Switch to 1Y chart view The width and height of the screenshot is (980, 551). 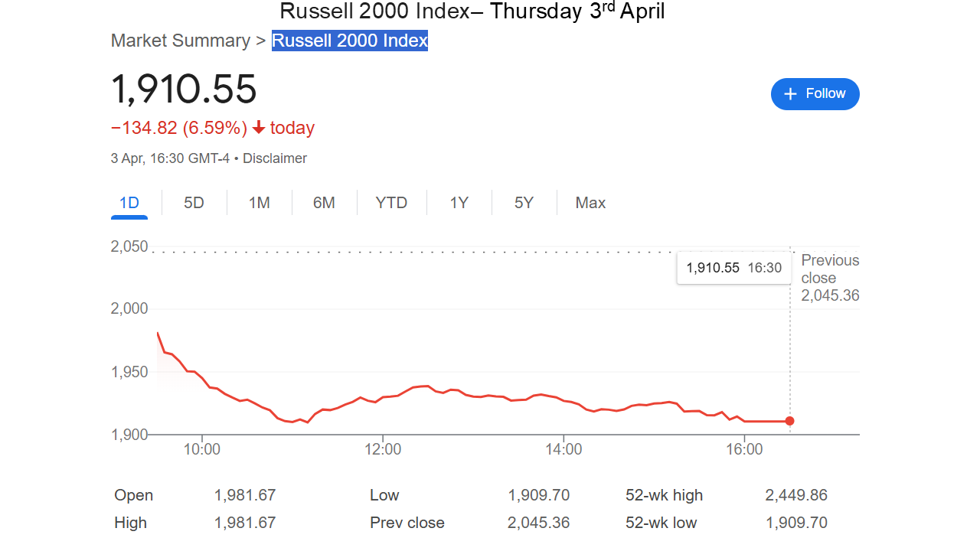coord(459,203)
